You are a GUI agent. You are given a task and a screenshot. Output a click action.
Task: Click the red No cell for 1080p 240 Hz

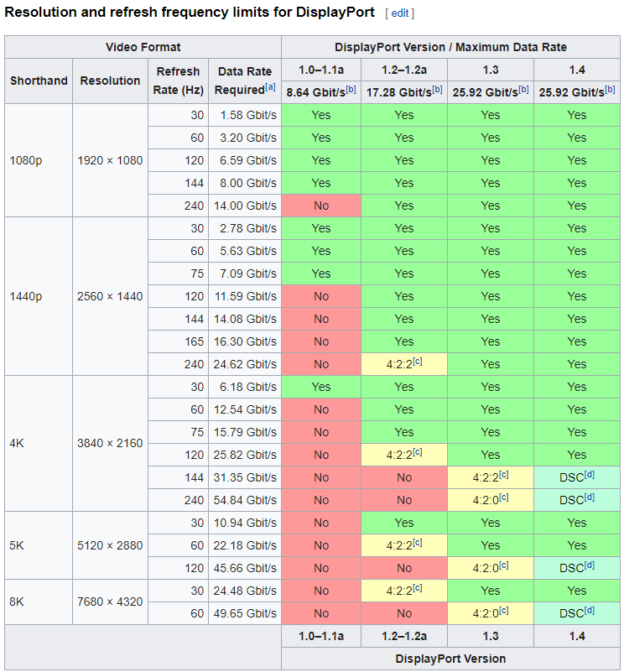point(321,206)
